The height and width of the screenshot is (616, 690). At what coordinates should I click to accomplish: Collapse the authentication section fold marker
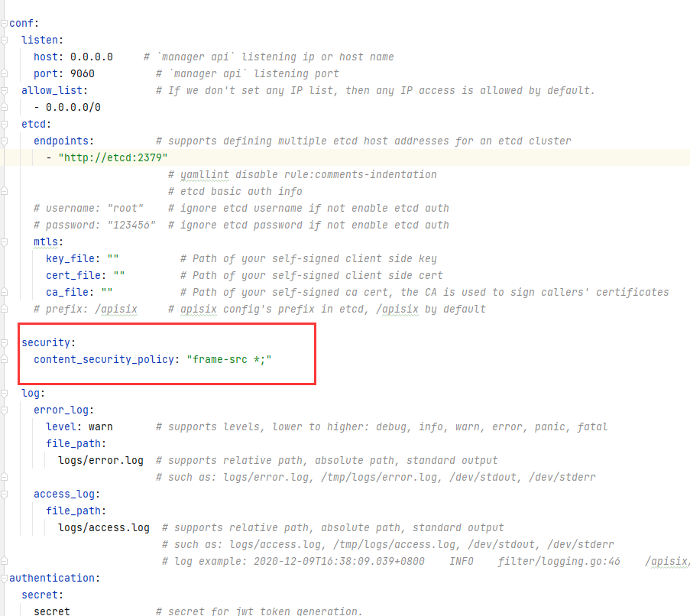point(5,578)
